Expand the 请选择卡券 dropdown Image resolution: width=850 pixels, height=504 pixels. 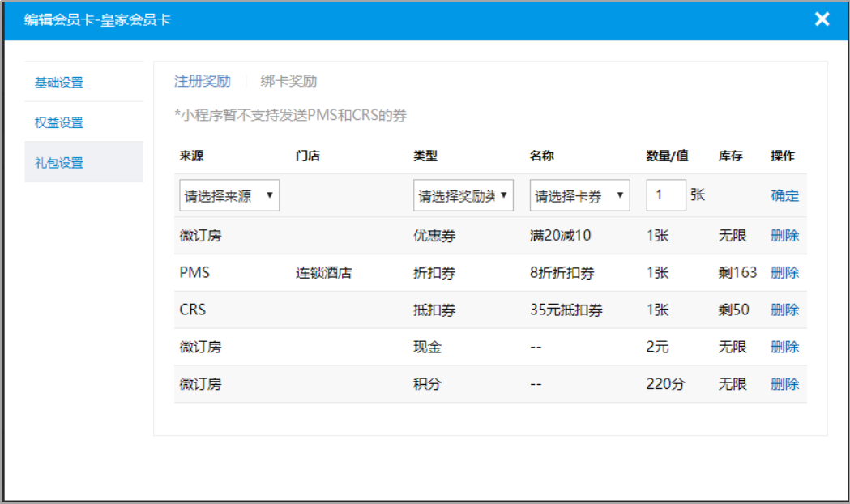coord(579,196)
